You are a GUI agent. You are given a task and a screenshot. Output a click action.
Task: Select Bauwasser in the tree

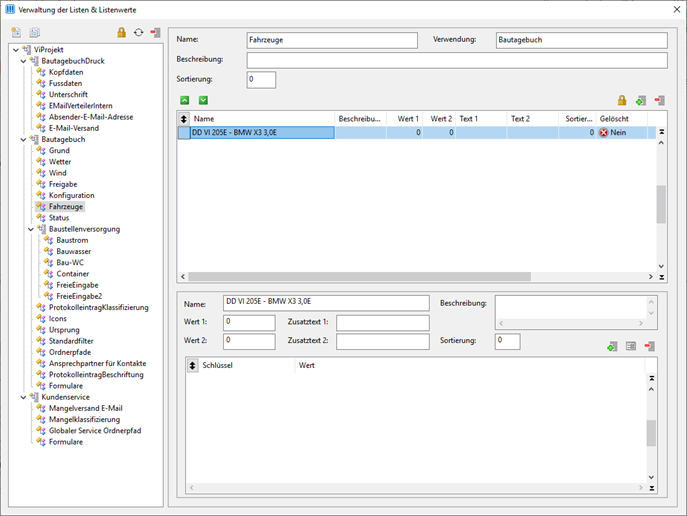[x=74, y=251]
